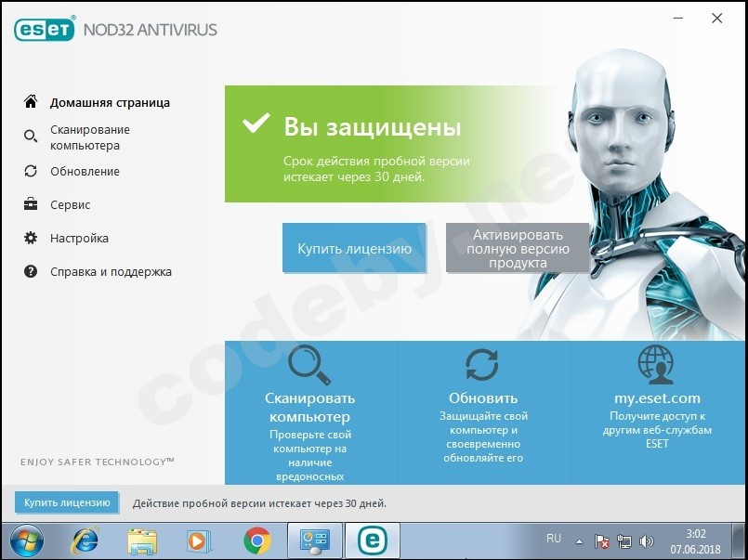Show hidden tray icons arrow
Image resolution: width=748 pixels, height=560 pixels.
click(579, 541)
